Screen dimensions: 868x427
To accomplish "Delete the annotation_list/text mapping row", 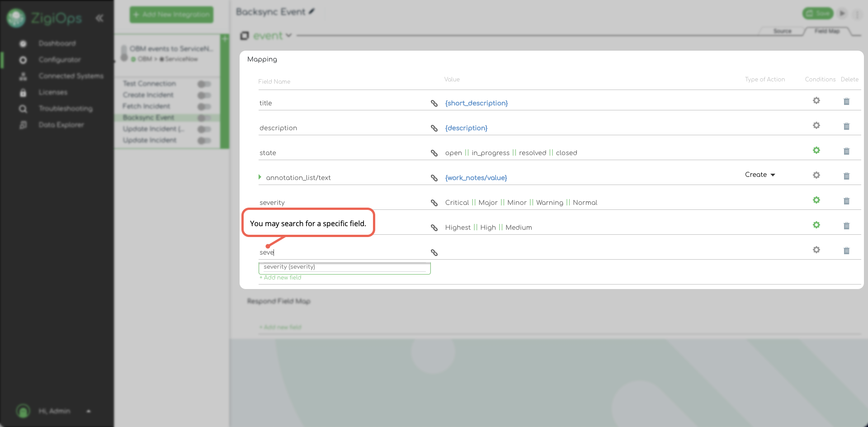I will (x=846, y=176).
